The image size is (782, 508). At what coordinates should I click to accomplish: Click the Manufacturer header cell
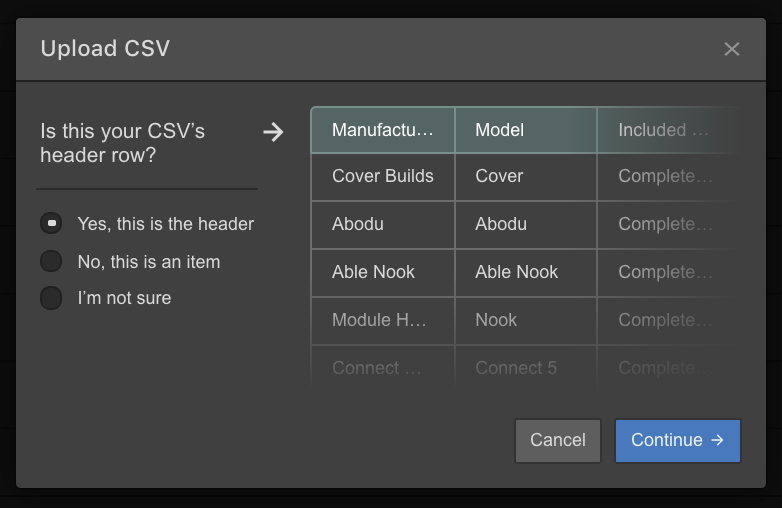pyautogui.click(x=383, y=130)
